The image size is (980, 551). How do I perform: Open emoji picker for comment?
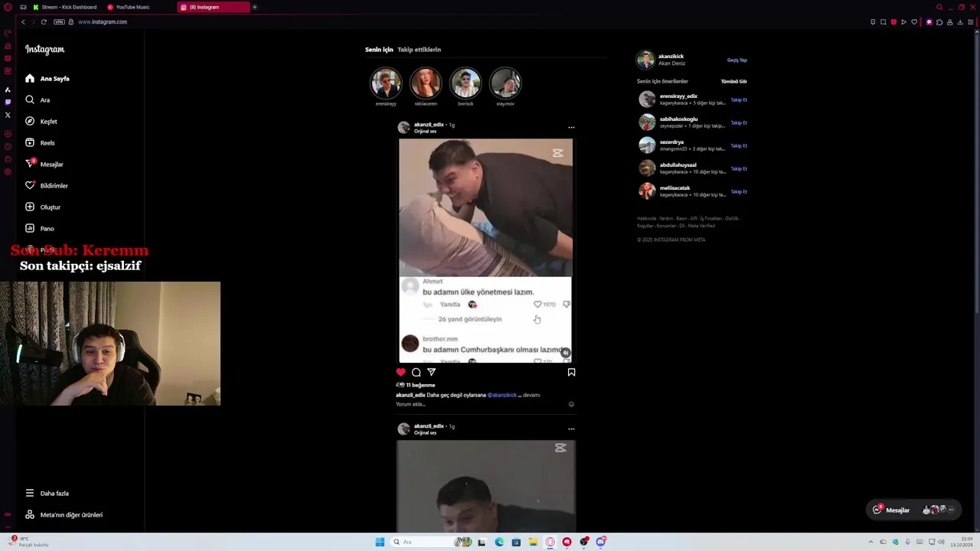[571, 404]
